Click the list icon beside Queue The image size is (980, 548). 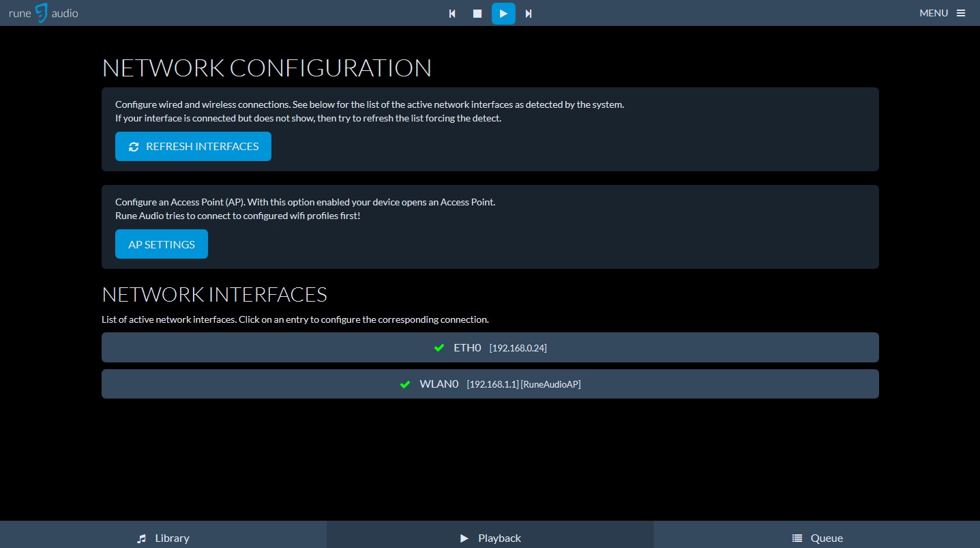(797, 538)
